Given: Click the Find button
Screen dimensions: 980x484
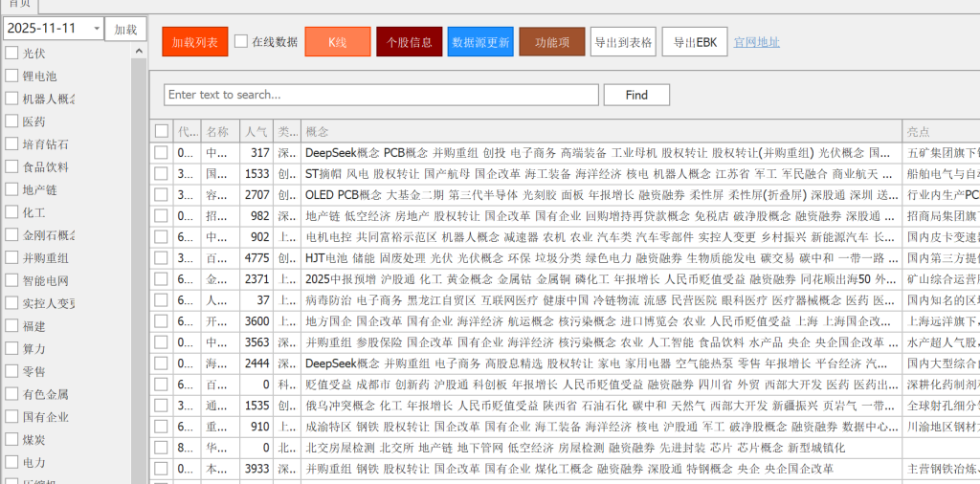Looking at the screenshot, I should click(636, 95).
